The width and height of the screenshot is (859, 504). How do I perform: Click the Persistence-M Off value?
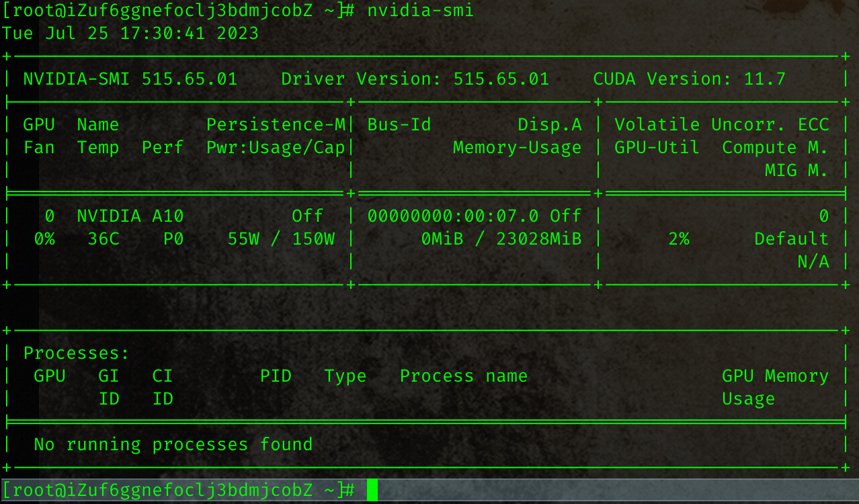coord(306,216)
